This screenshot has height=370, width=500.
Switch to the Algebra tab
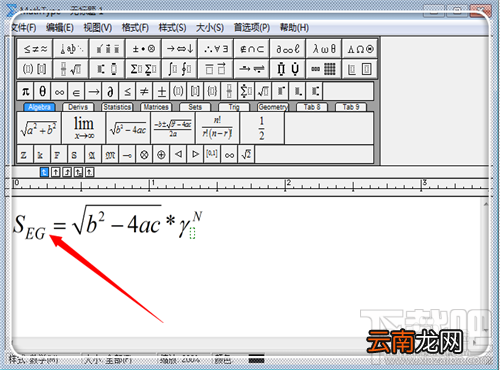pyautogui.click(x=39, y=107)
